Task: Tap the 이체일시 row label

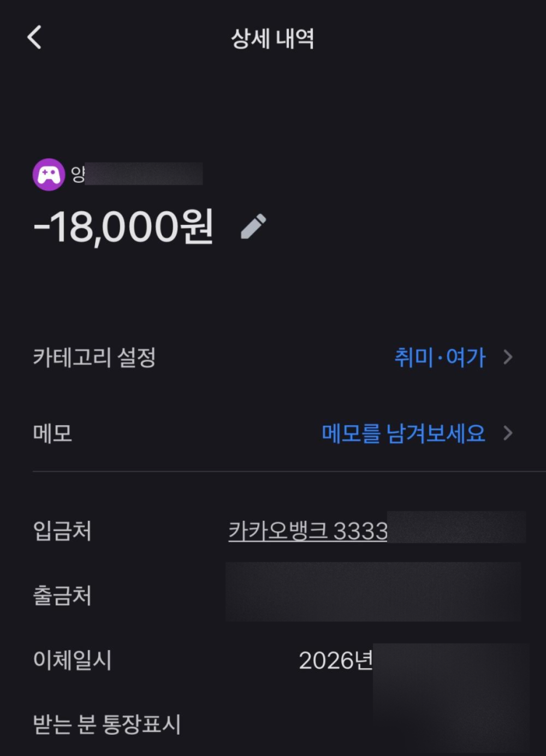Action: coord(72,660)
